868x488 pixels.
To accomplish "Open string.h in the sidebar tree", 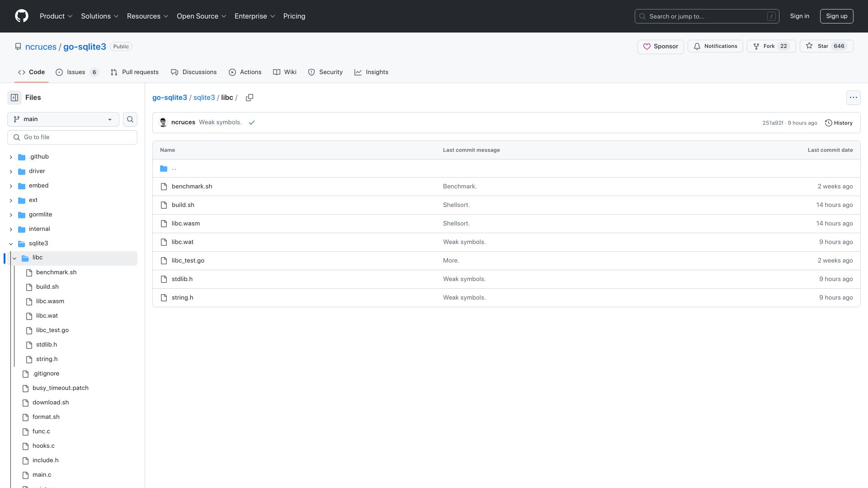I will pyautogui.click(x=47, y=360).
